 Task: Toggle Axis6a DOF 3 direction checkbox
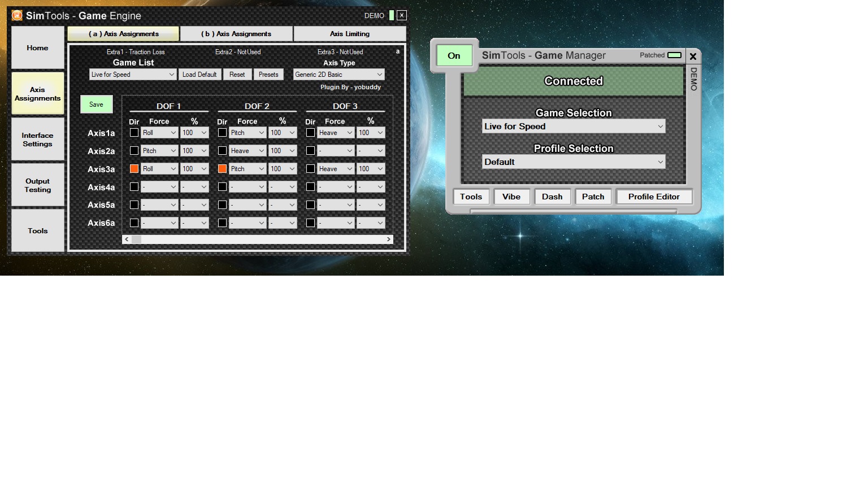point(310,223)
